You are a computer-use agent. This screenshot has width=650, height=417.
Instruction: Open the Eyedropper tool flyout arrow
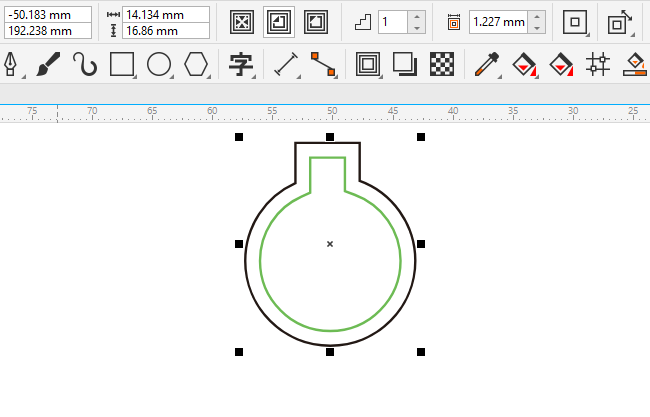point(499,77)
